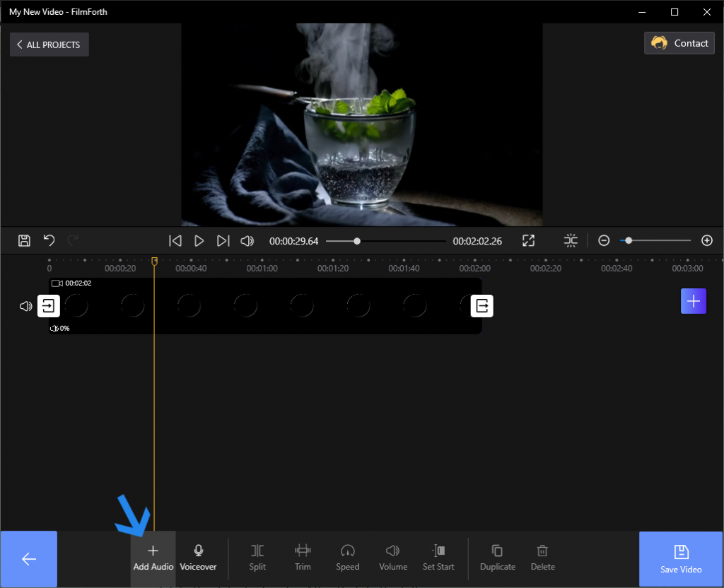
Task: Click the Split tool
Action: 257,558
